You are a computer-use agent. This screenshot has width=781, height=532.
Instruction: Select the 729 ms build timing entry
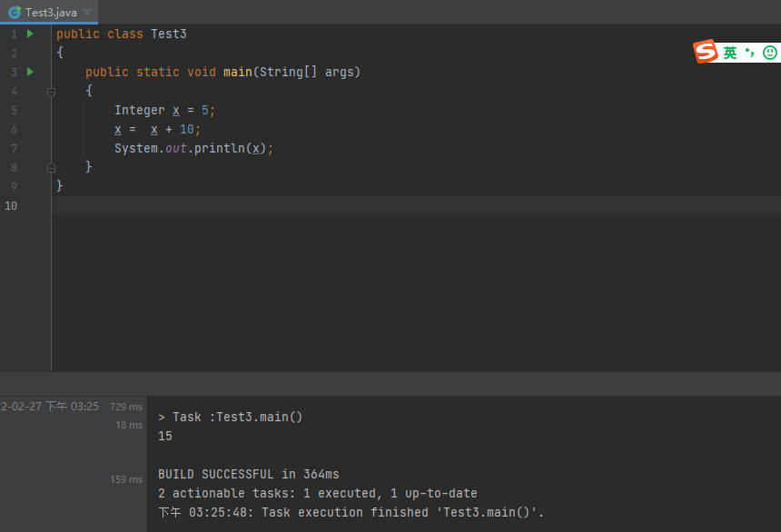126,407
